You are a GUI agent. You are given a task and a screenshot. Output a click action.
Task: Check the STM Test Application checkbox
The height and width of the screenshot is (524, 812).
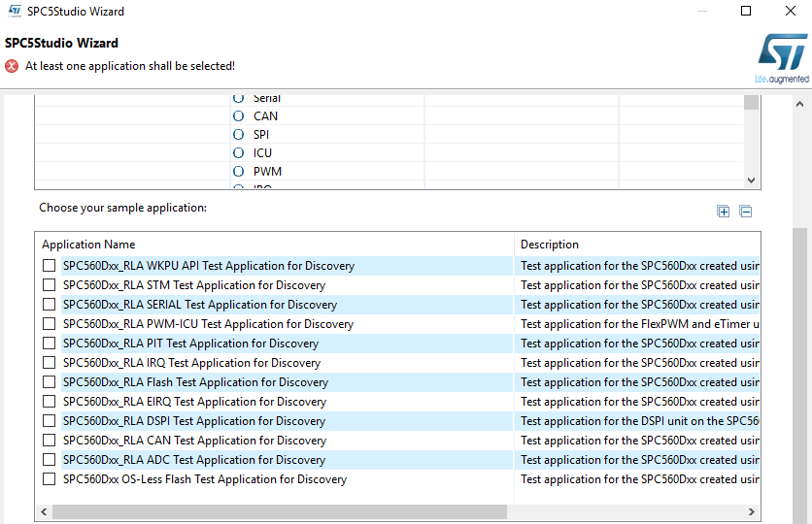(50, 285)
